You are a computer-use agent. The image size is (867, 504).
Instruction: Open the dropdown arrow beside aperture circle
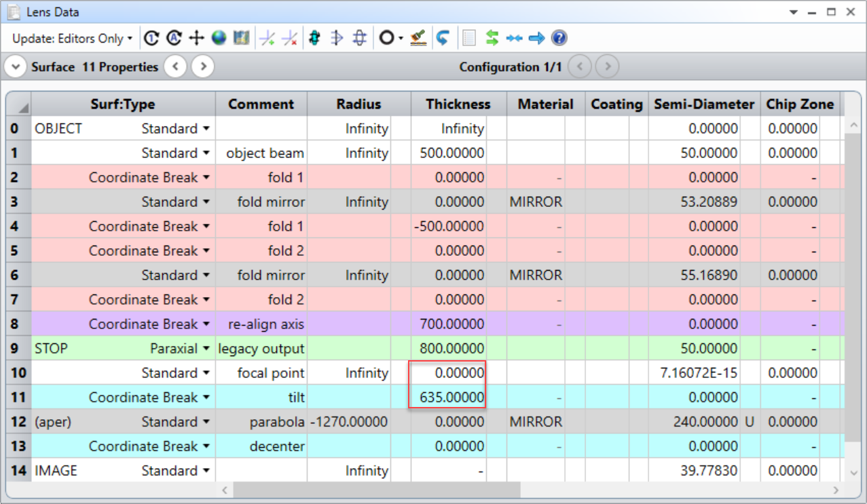pyautogui.click(x=401, y=39)
